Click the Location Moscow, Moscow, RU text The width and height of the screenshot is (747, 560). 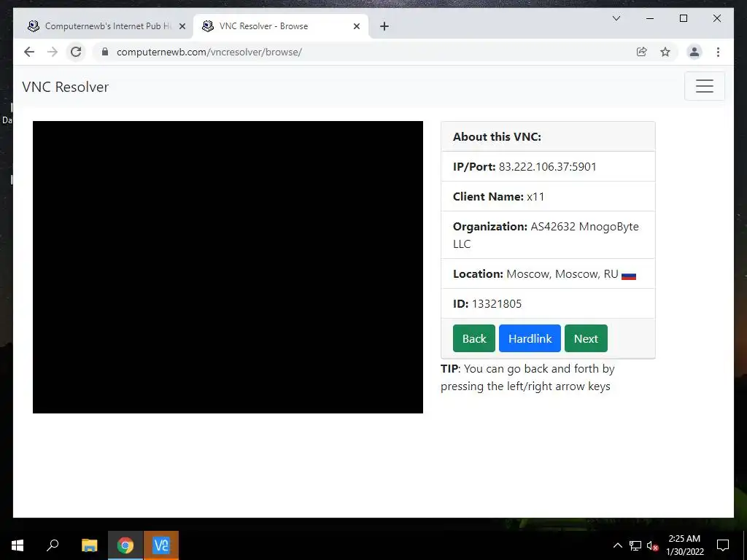pos(535,274)
